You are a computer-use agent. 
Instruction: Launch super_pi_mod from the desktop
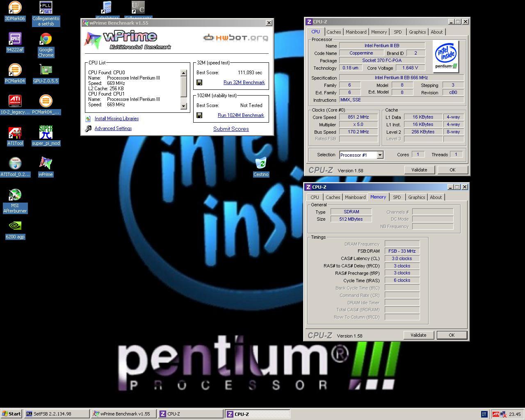tap(46, 136)
